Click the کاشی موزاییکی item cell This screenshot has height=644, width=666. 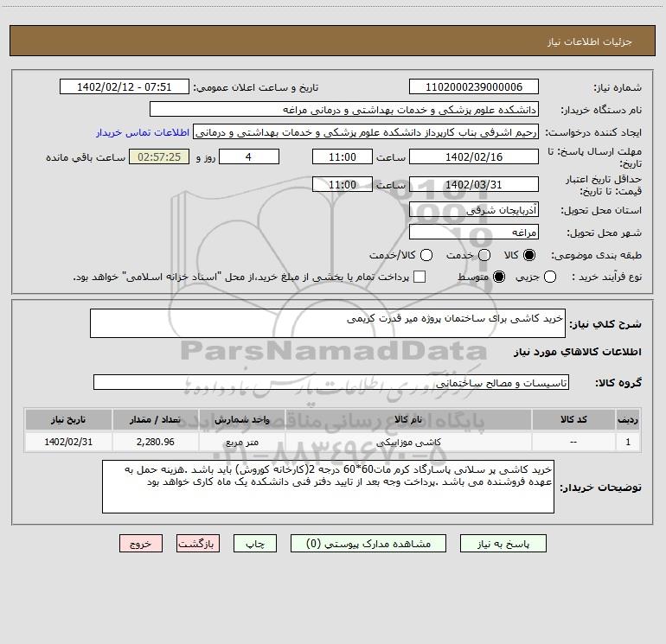[408, 442]
